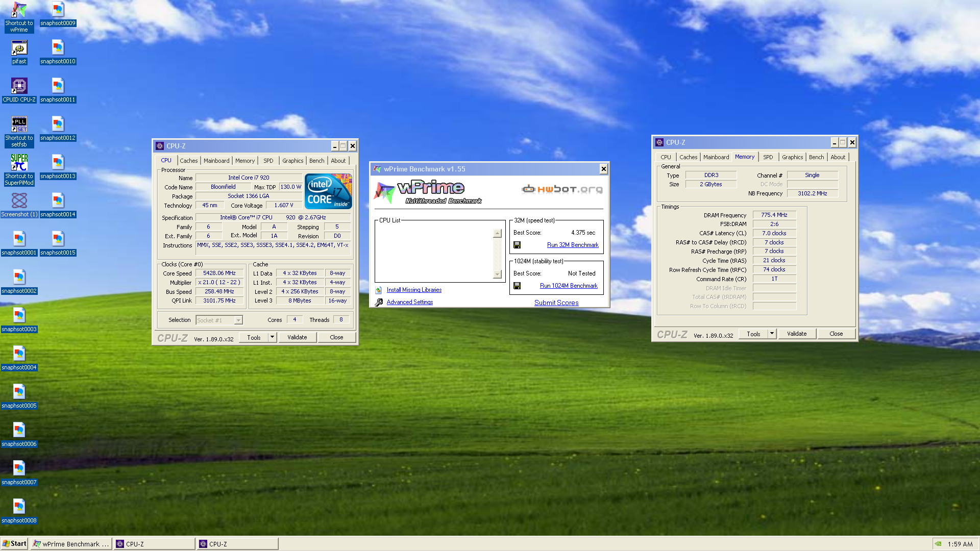Image resolution: width=980 pixels, height=551 pixels.
Task: Open SPD tab in right CPU-Z window
Action: pos(768,157)
